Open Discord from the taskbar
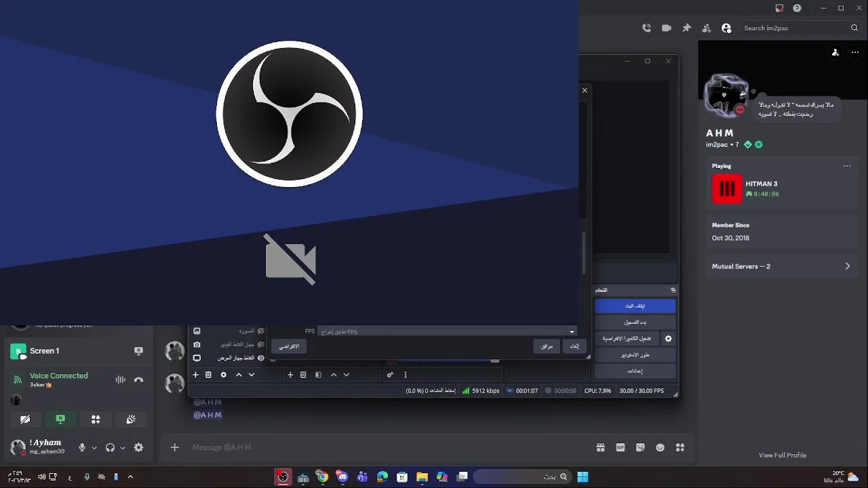This screenshot has width=868, height=488. point(342,477)
